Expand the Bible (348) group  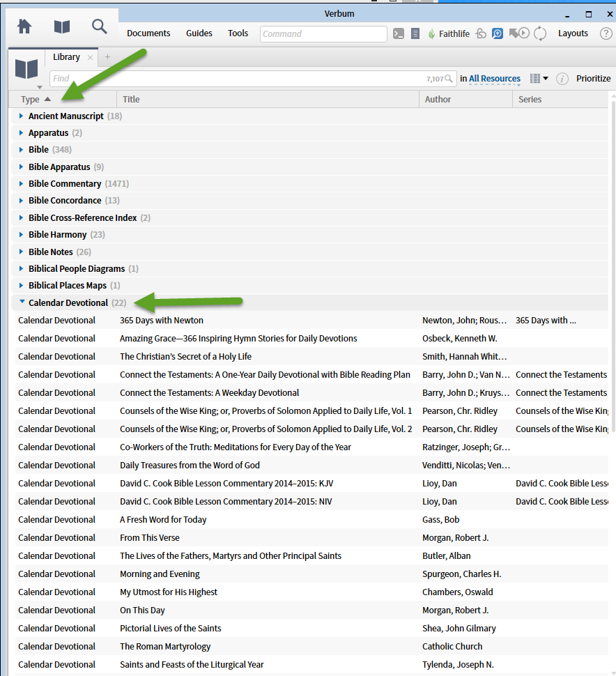click(x=21, y=150)
